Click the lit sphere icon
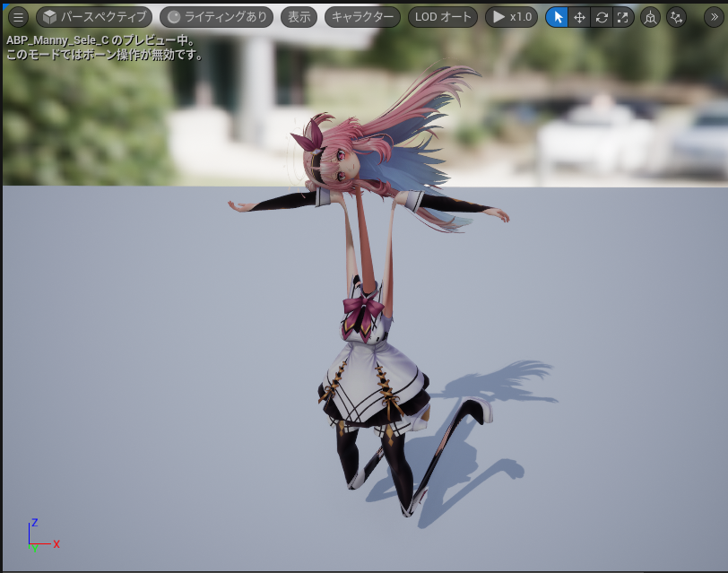 [174, 17]
